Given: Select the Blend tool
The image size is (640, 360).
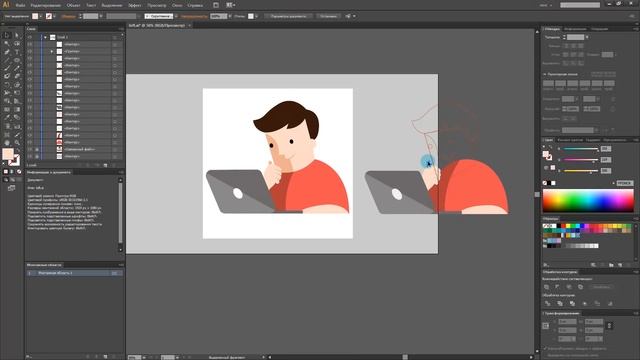Looking at the screenshot, I should 17,118.
